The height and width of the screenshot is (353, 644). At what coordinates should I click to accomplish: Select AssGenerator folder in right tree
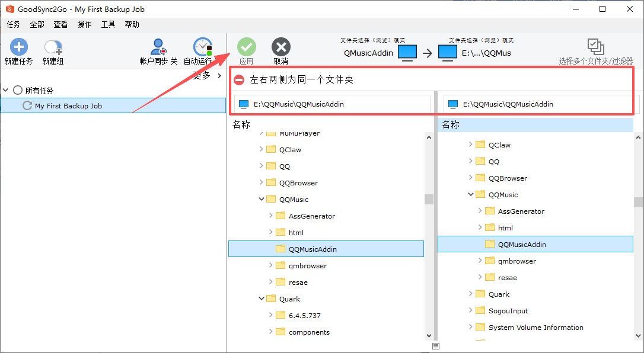[x=521, y=211]
